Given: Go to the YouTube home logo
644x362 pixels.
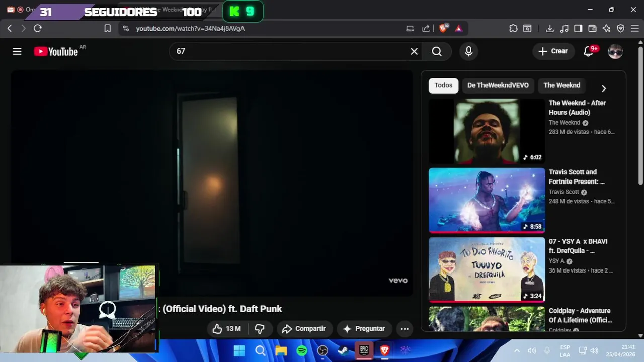Looking at the screenshot, I should [56, 51].
